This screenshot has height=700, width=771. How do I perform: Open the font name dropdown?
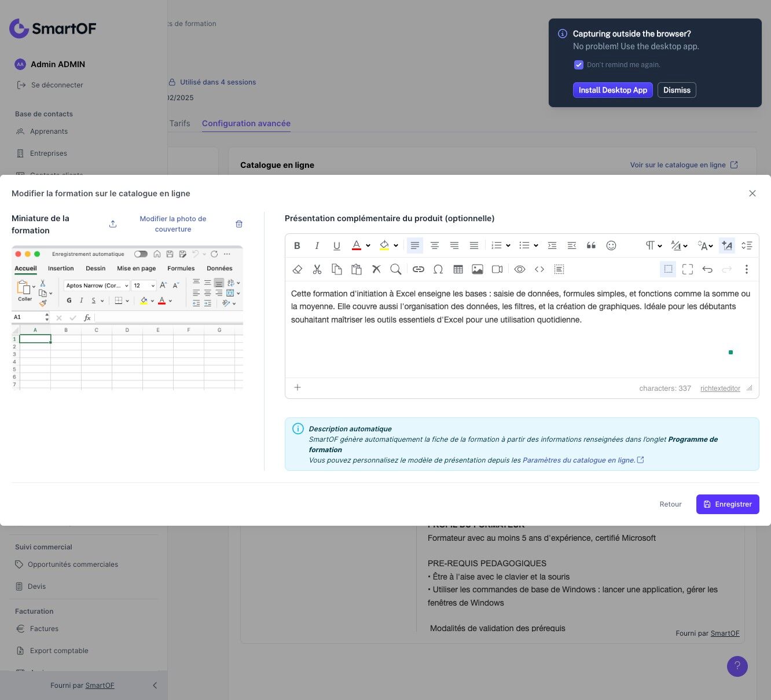[679, 245]
